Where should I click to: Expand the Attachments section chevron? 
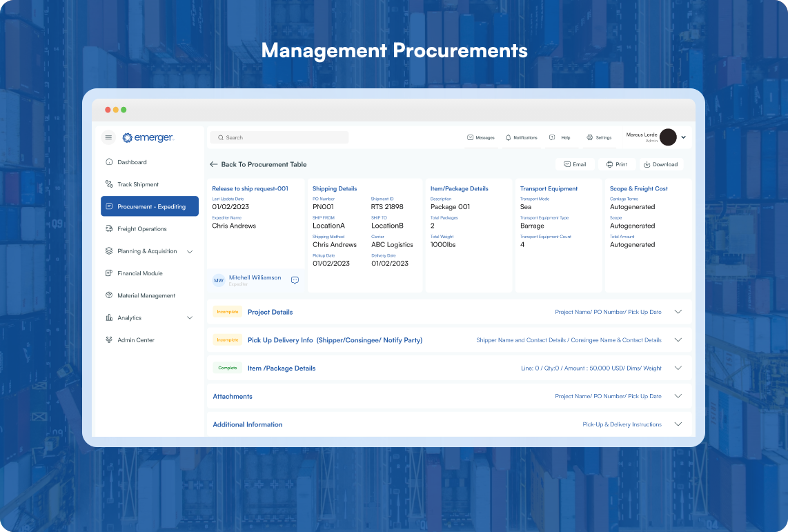(x=678, y=397)
